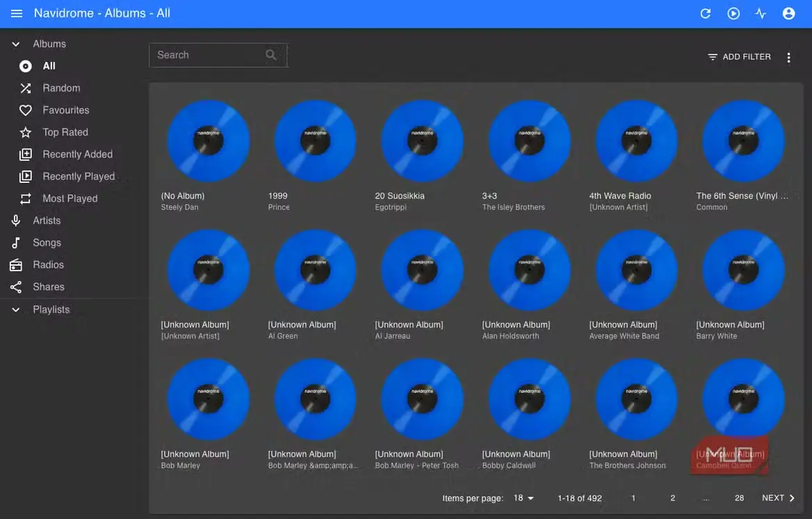
Task: Click the Prince artist link
Action: click(279, 207)
